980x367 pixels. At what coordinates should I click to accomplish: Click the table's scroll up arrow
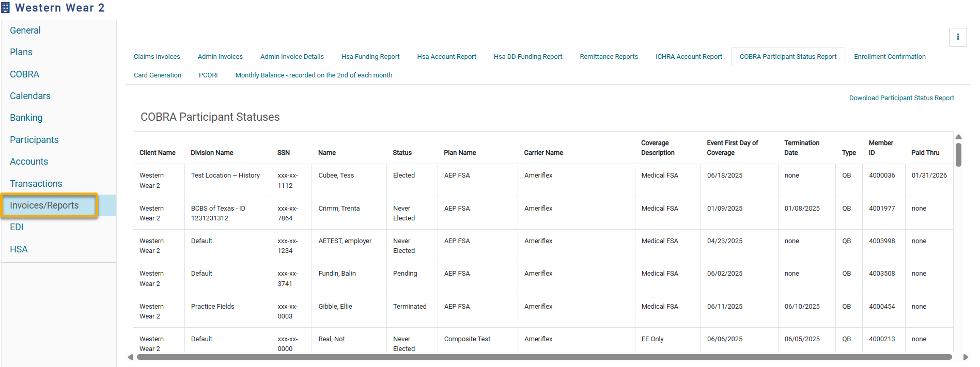coord(958,137)
